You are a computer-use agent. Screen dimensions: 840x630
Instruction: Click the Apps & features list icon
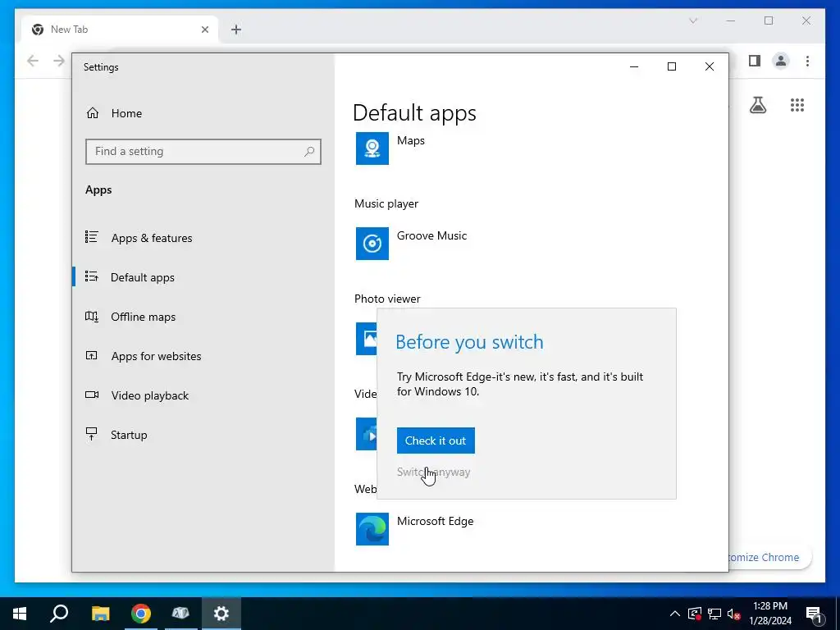click(x=92, y=237)
